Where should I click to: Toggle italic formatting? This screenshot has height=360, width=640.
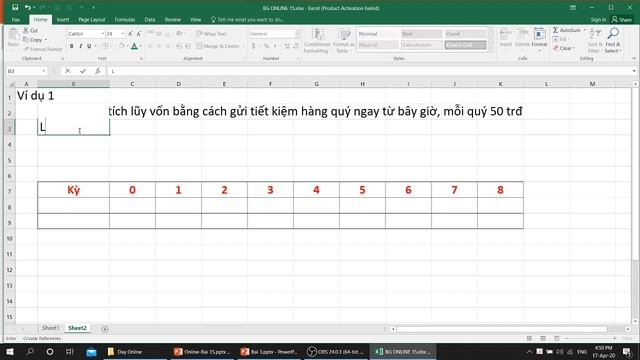tap(80, 46)
